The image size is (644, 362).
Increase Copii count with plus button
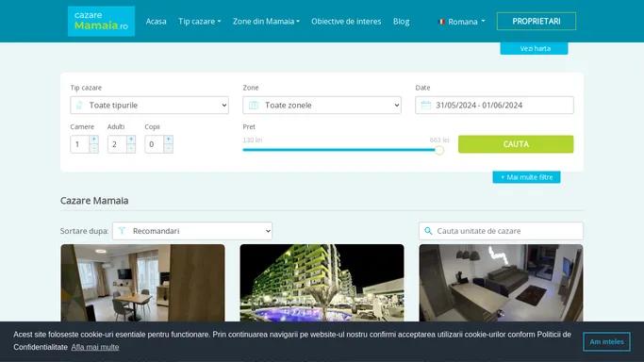pos(169,140)
